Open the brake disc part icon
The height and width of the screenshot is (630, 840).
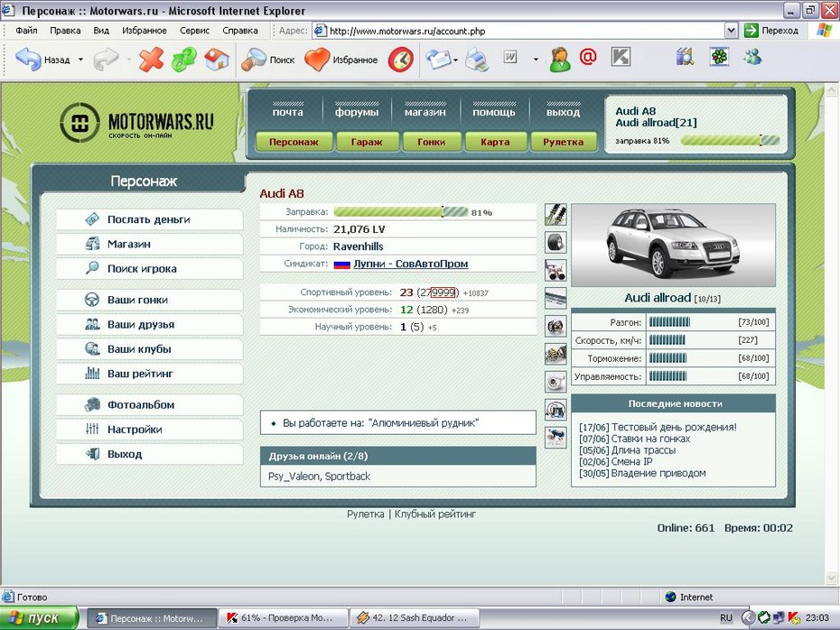[555, 326]
